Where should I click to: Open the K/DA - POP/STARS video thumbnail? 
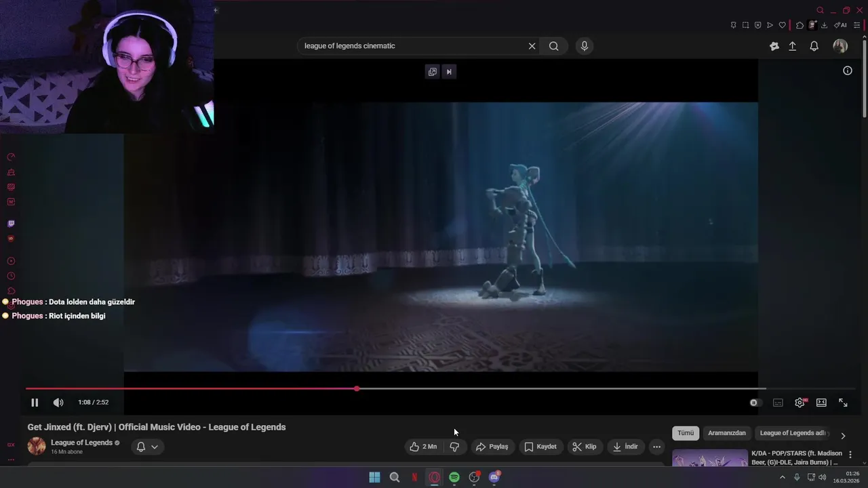click(710, 458)
